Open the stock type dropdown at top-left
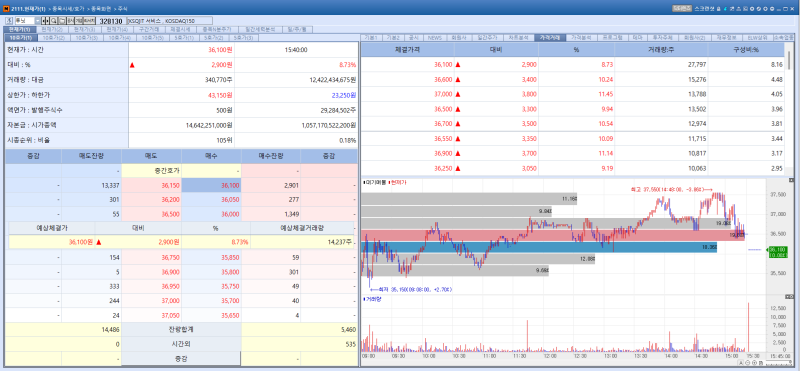This screenshot has height=371, width=800. (x=37, y=21)
